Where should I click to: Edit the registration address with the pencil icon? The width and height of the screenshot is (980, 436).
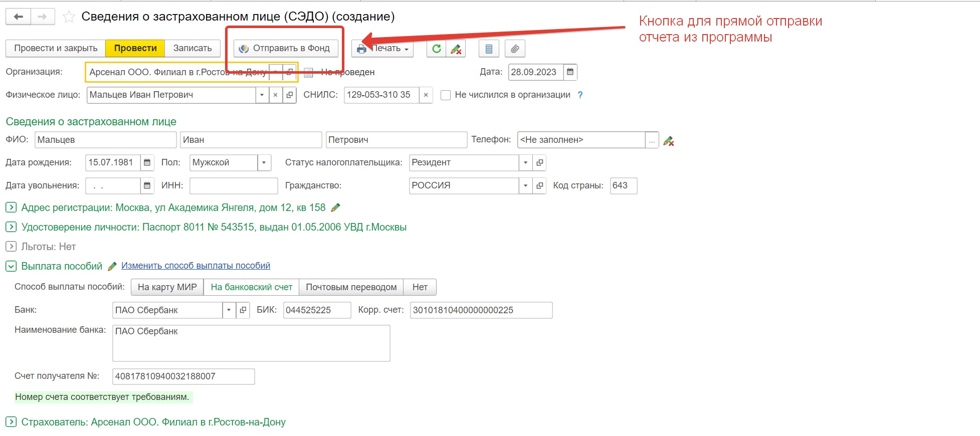336,207
